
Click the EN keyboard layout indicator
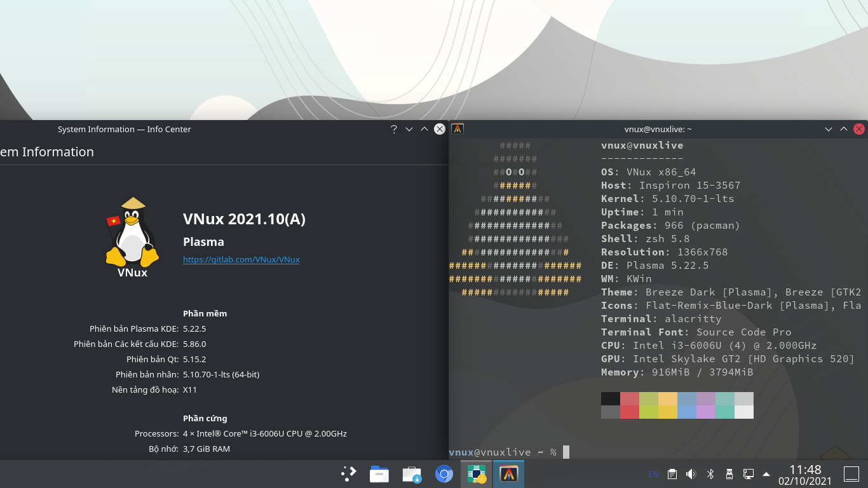[653, 474]
